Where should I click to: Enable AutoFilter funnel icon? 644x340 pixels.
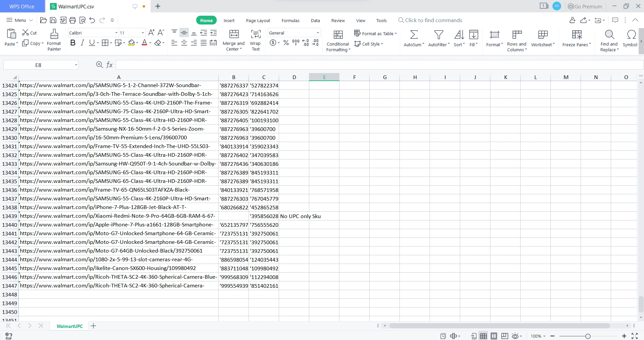click(x=439, y=35)
